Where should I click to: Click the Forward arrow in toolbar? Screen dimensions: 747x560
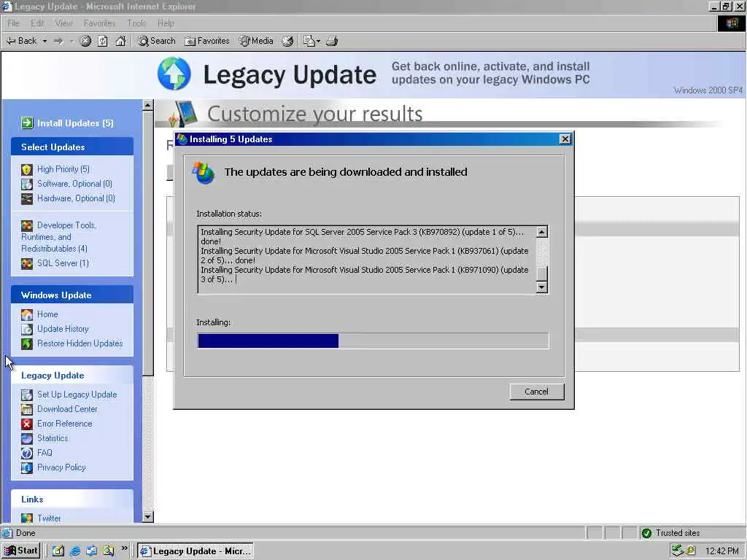(58, 42)
